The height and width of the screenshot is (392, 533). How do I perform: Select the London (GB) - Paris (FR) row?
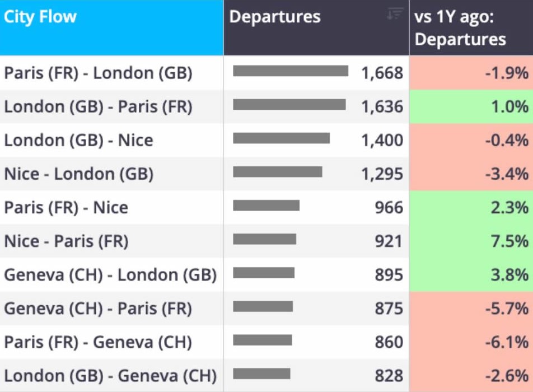(x=266, y=106)
